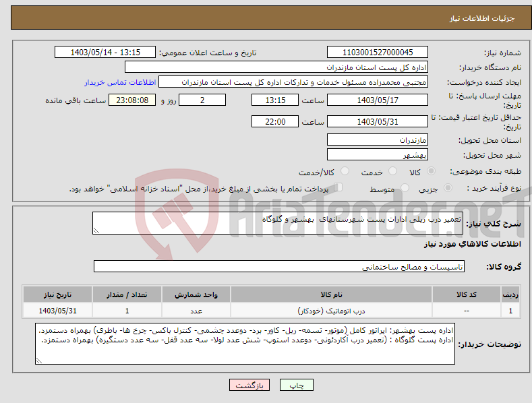Click the واحد شمارش column header

pyautogui.click(x=196, y=294)
